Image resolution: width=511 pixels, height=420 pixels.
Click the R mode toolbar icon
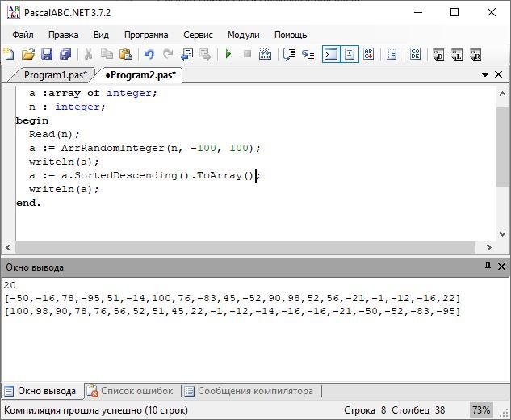pos(475,55)
